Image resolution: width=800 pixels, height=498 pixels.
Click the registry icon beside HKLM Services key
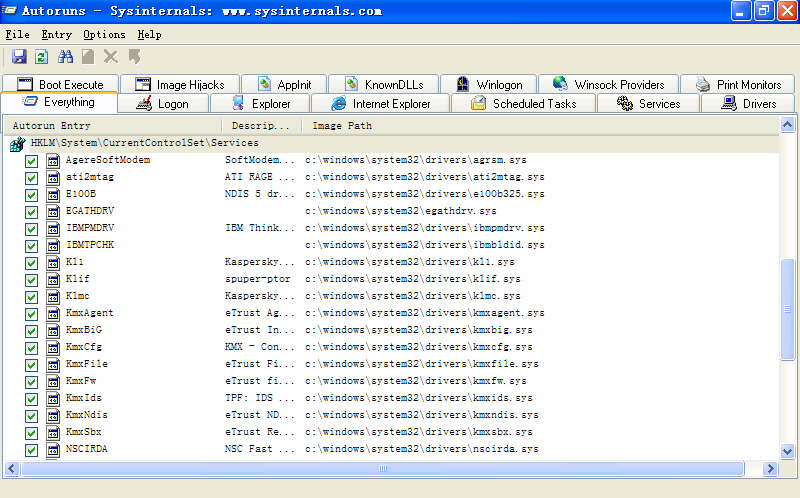point(17,144)
